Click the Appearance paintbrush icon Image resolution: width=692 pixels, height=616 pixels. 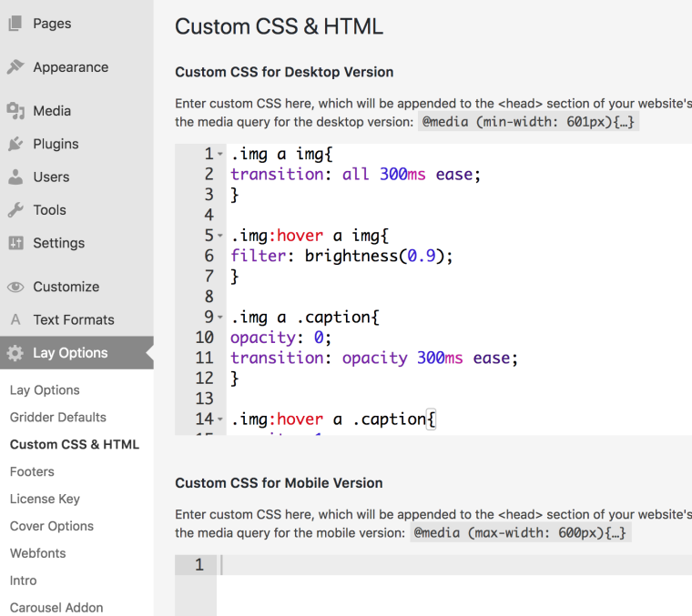(15, 67)
